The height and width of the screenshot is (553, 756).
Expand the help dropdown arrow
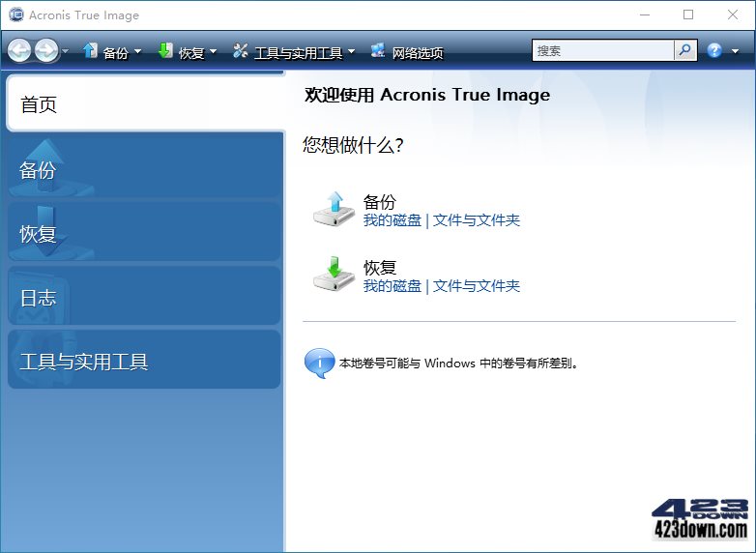pyautogui.click(x=735, y=51)
